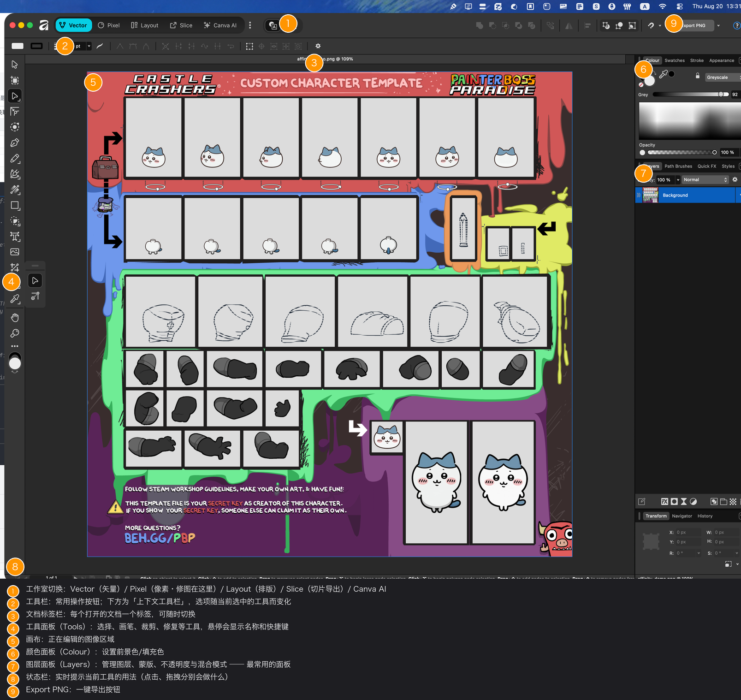Toggle the pressure curve stroke icon
741x700 pixels.
coord(100,46)
